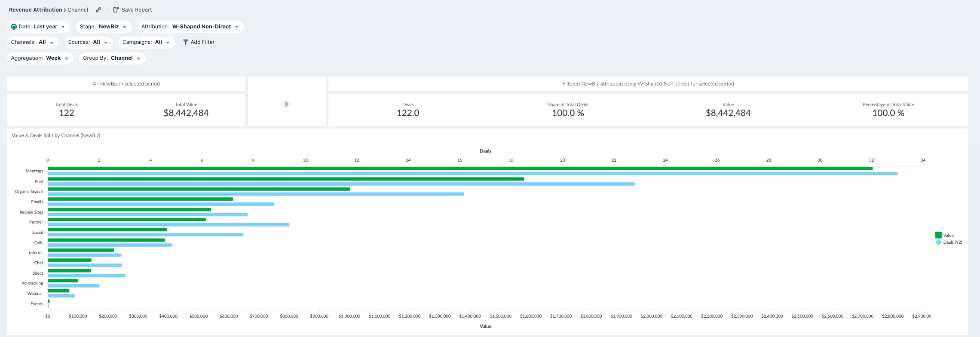Change the Group By: Channel setting
980x337 pixels.
[x=112, y=58]
